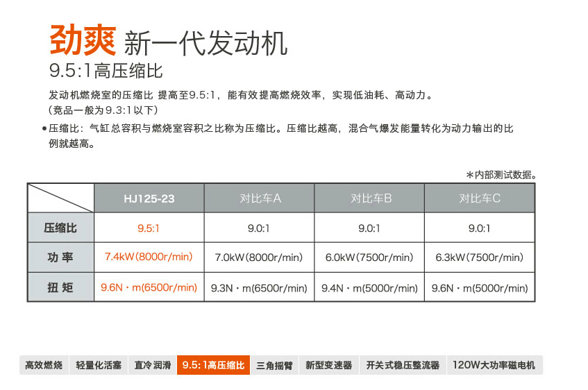Image resolution: width=588 pixels, height=390 pixels.
Task: Open the 高效燃烧 tab
Action: tap(44, 365)
